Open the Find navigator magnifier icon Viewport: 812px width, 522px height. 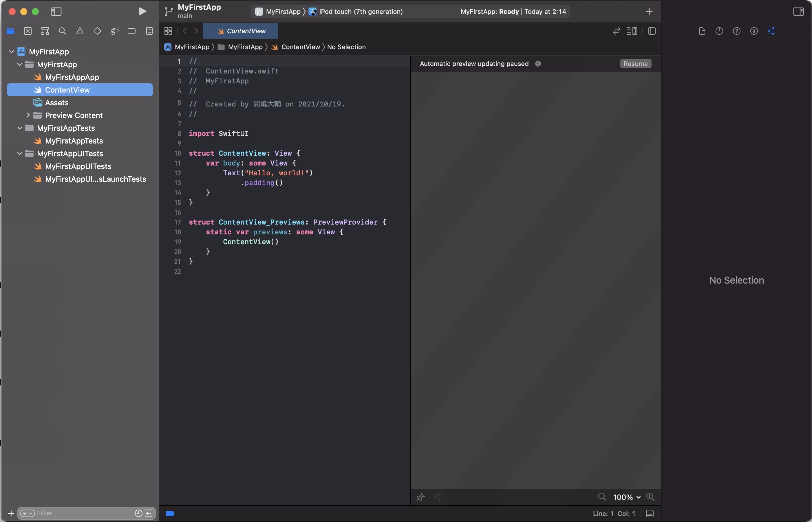click(x=63, y=31)
